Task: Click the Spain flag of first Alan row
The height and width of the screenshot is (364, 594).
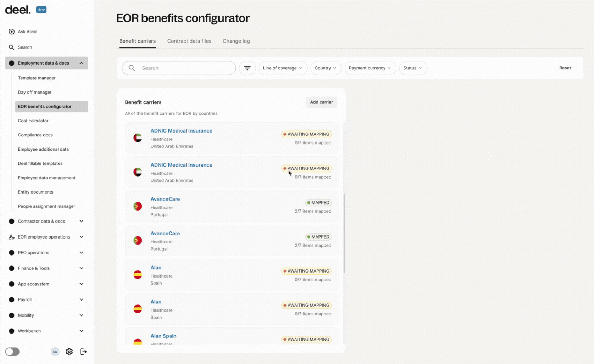Action: click(x=138, y=275)
